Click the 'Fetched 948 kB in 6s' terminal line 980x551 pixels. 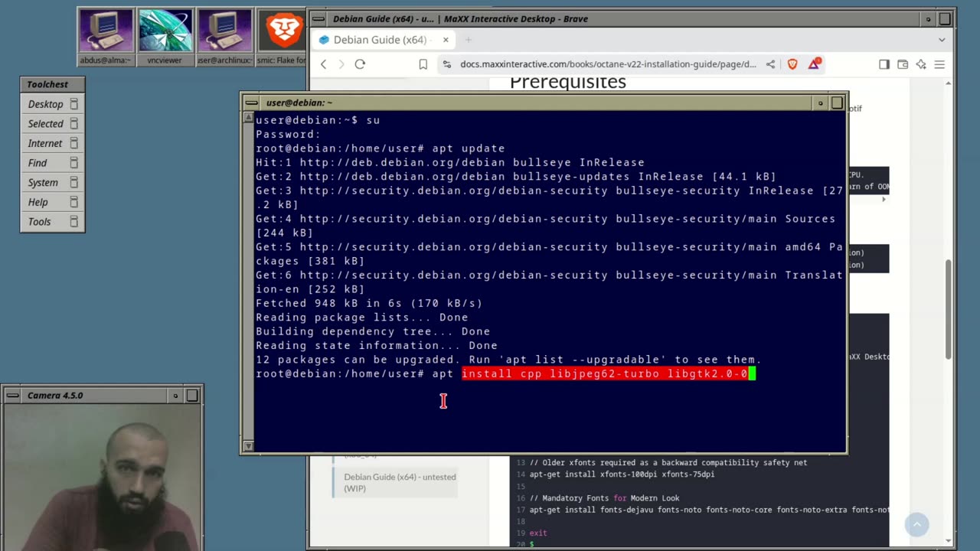(369, 303)
